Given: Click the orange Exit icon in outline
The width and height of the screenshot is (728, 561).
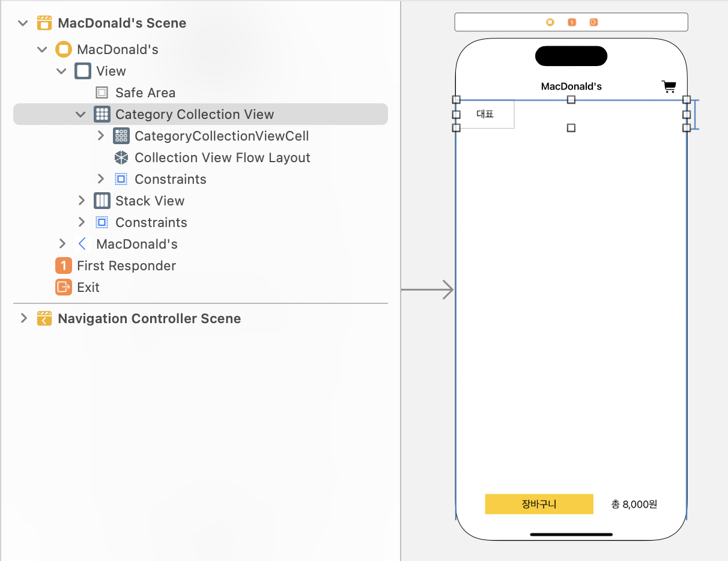Looking at the screenshot, I should click(63, 287).
